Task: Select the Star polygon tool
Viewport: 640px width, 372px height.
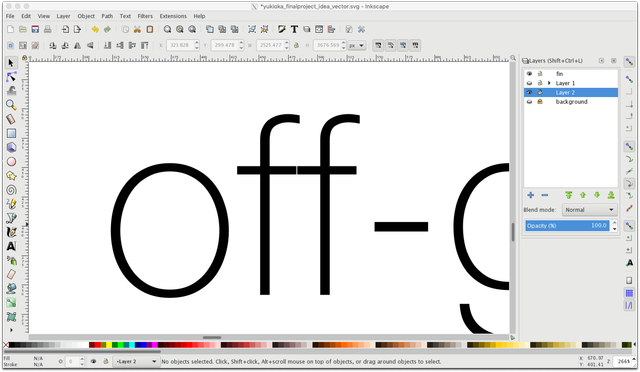Action: pyautogui.click(x=11, y=176)
